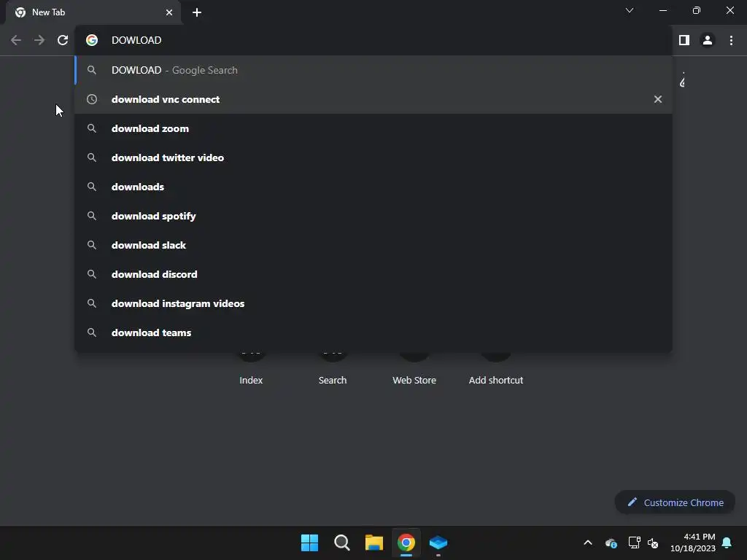Close the New Tab tab

(169, 12)
